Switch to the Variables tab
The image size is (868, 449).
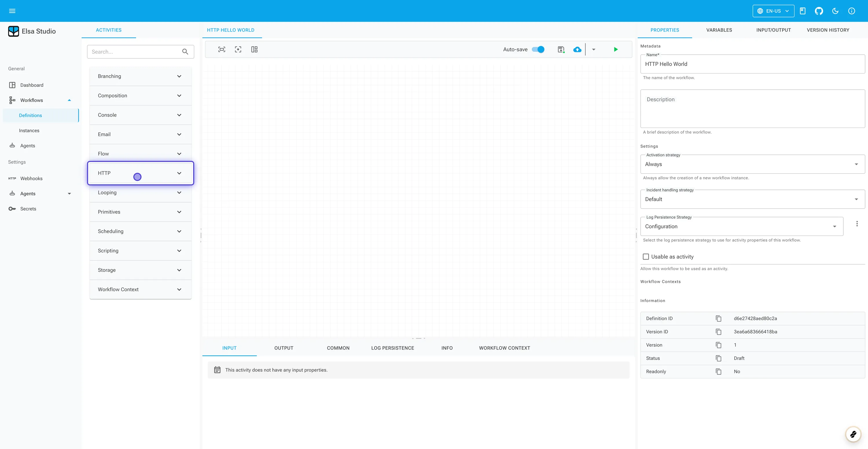(719, 30)
